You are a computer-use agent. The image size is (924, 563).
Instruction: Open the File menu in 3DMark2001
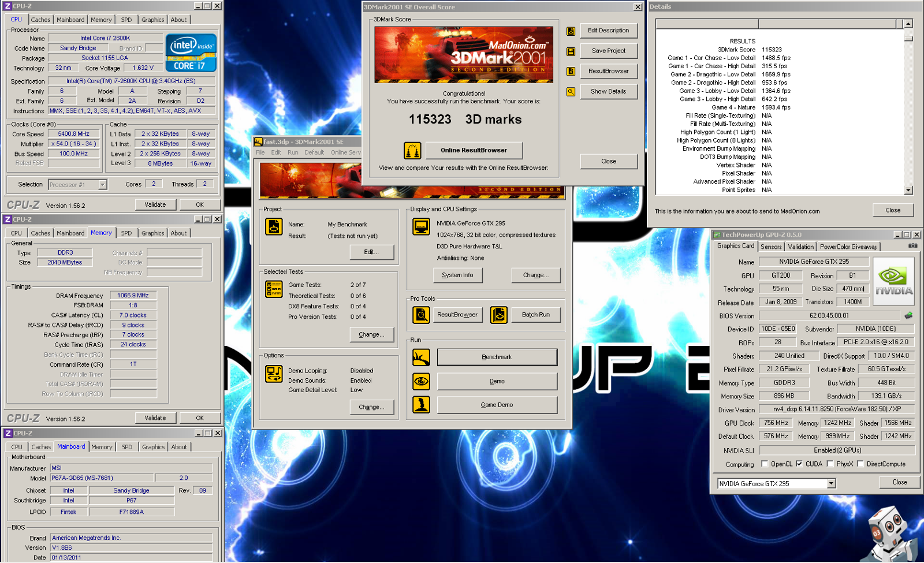[260, 152]
